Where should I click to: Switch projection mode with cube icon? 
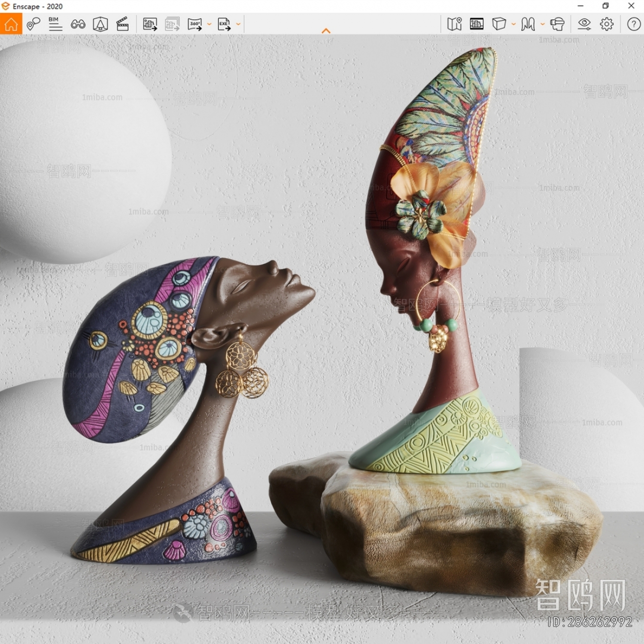click(x=499, y=24)
